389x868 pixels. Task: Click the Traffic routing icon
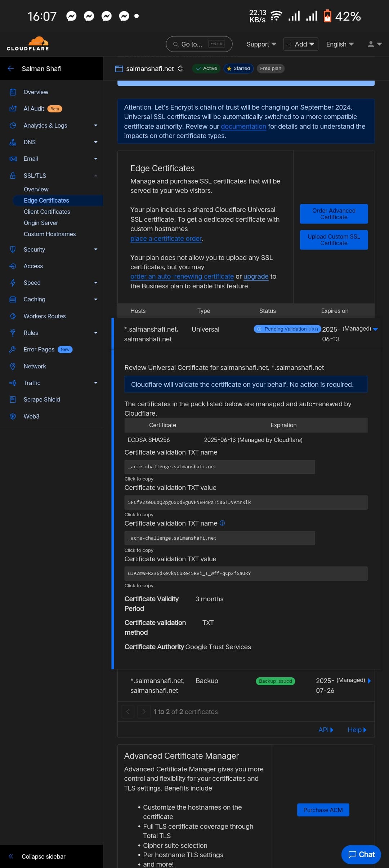(x=13, y=383)
